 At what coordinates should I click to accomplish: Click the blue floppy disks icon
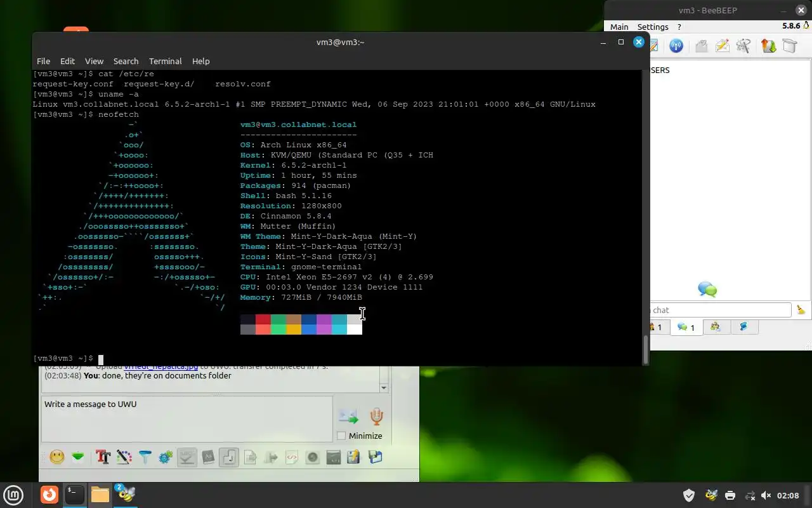coord(376,457)
